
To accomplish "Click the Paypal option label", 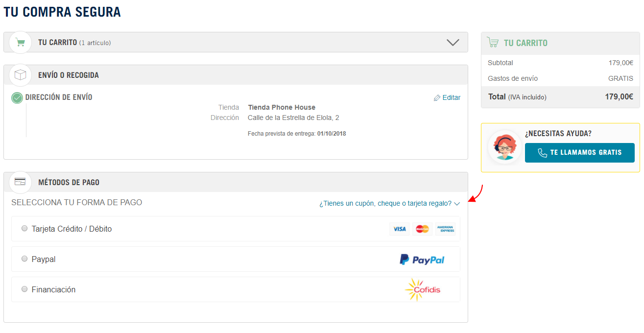I will click(x=44, y=260).
